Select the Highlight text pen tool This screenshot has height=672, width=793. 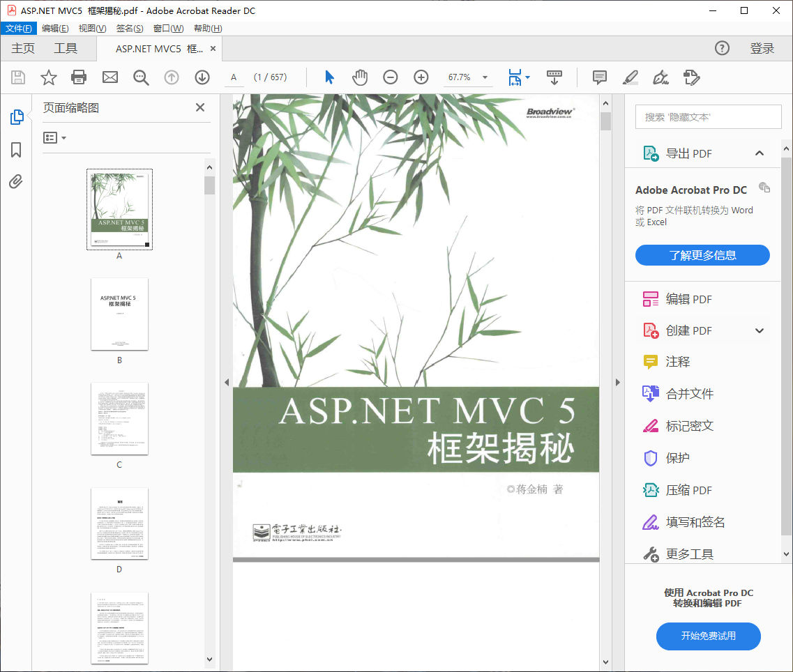pos(630,77)
